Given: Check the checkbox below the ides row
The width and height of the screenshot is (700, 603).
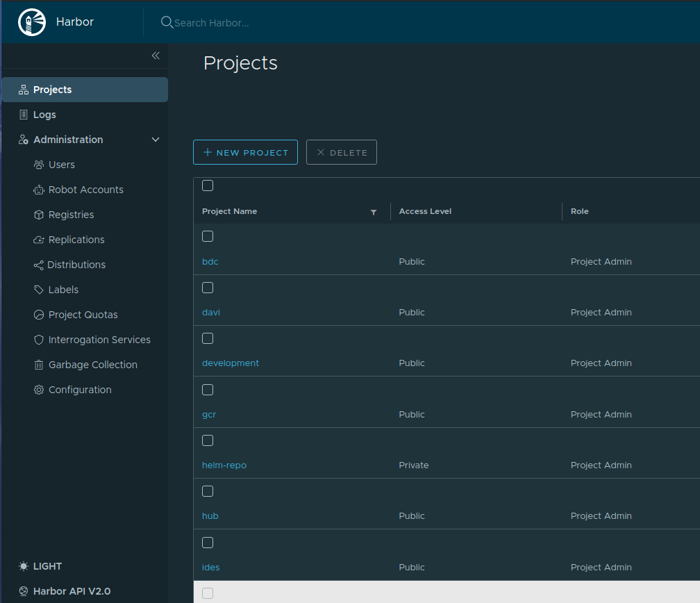Looking at the screenshot, I should coord(208,593).
